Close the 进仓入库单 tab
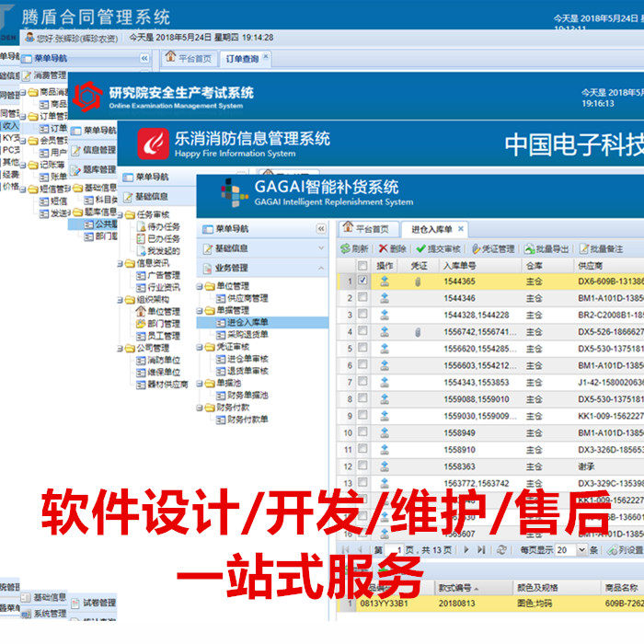The height and width of the screenshot is (644, 644). (x=461, y=229)
